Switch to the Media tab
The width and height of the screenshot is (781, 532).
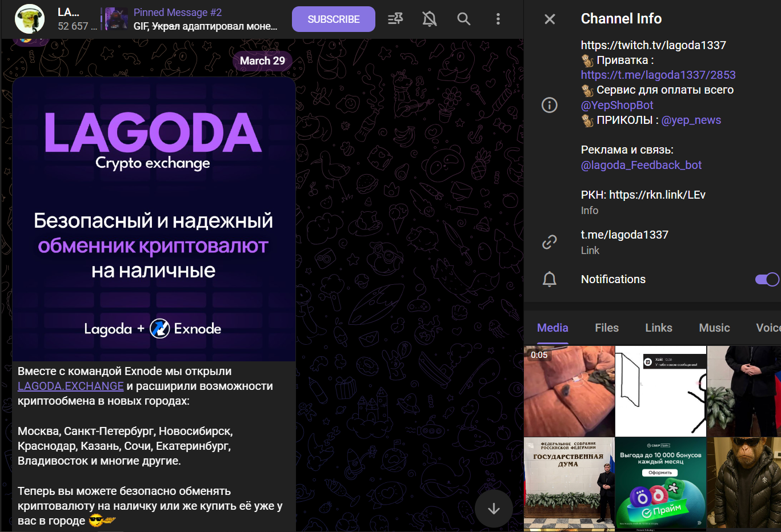pos(552,328)
